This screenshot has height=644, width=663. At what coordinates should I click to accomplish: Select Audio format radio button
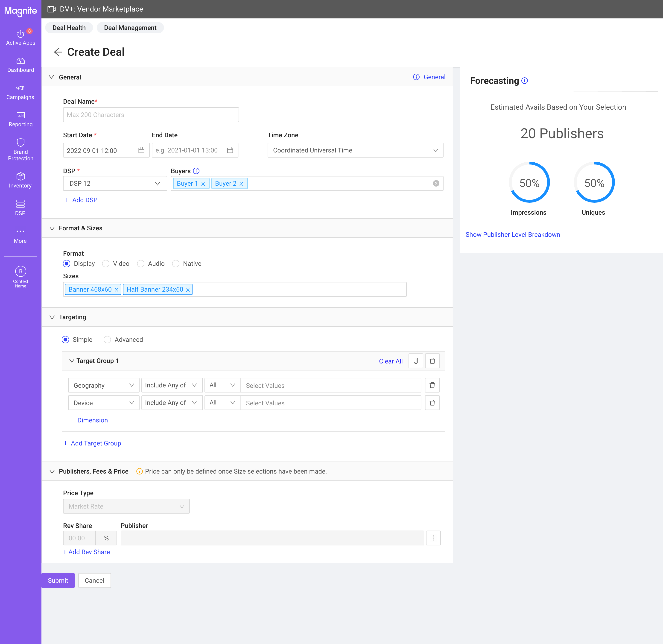[x=141, y=264]
